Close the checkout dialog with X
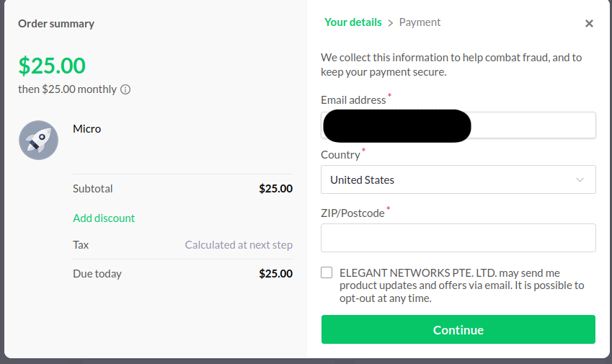The height and width of the screenshot is (364, 612). [589, 23]
